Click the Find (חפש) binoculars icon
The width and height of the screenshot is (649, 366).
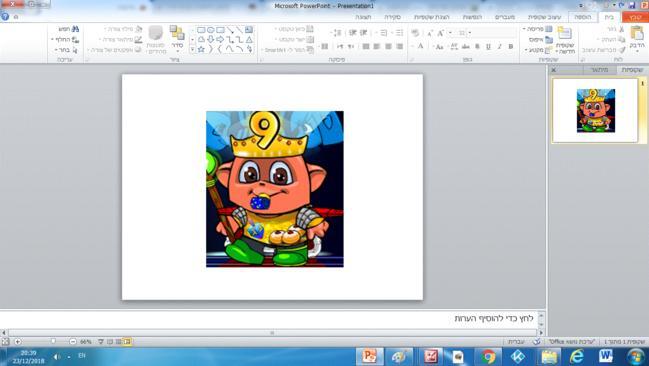[75, 29]
